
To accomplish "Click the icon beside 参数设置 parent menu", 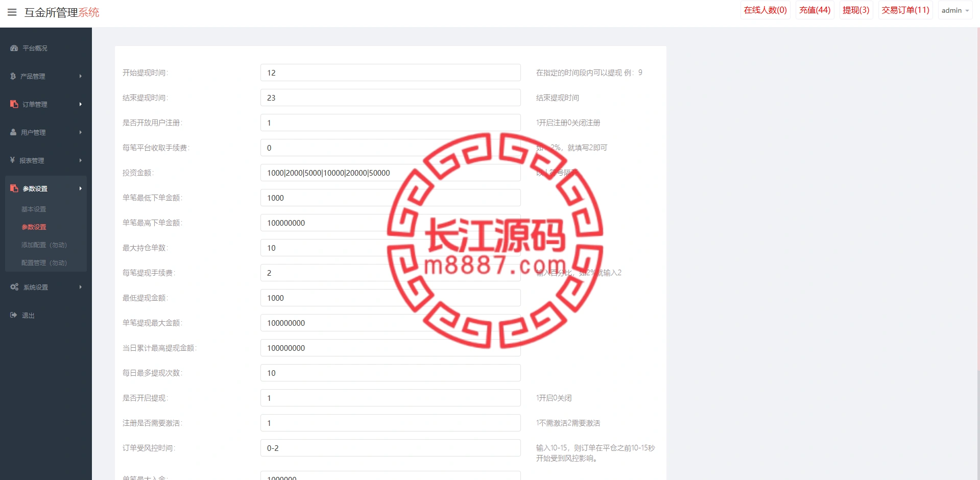I will pos(14,188).
